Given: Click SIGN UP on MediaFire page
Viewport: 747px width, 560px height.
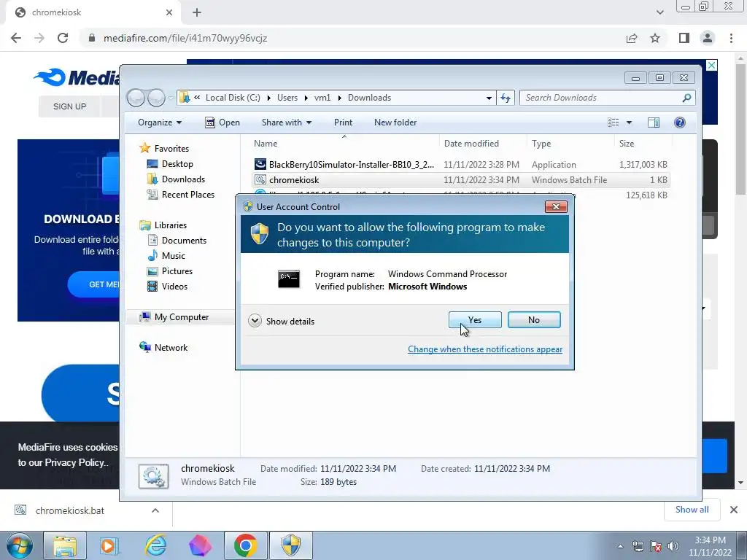Looking at the screenshot, I should point(69,106).
